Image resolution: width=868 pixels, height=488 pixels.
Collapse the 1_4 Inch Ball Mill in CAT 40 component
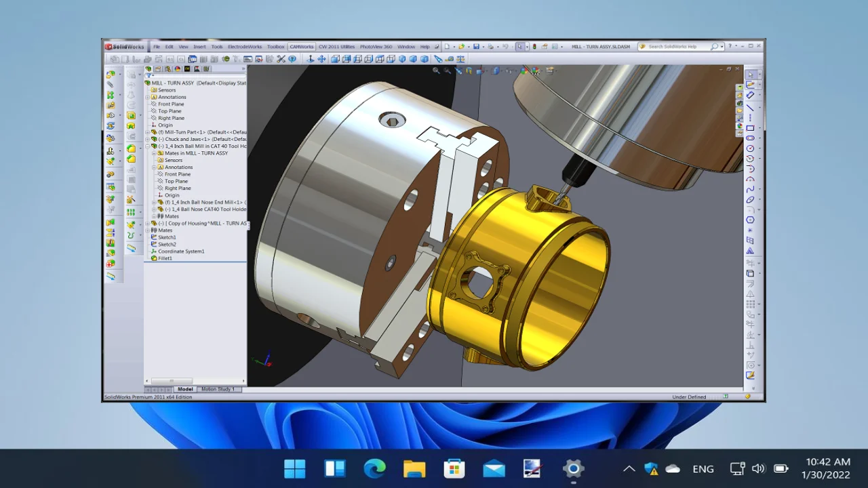(147, 146)
